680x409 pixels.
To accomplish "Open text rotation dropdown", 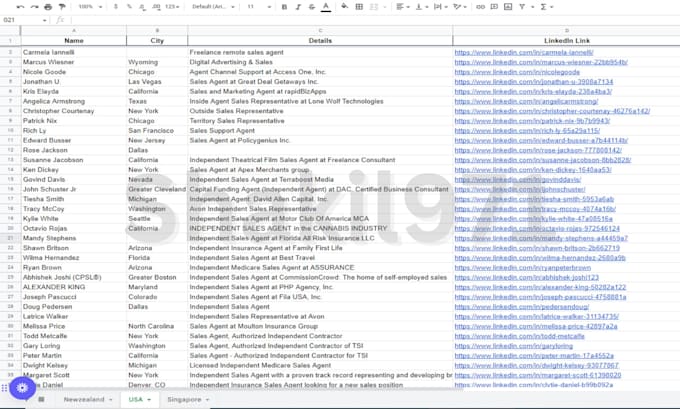I will coord(460,7).
